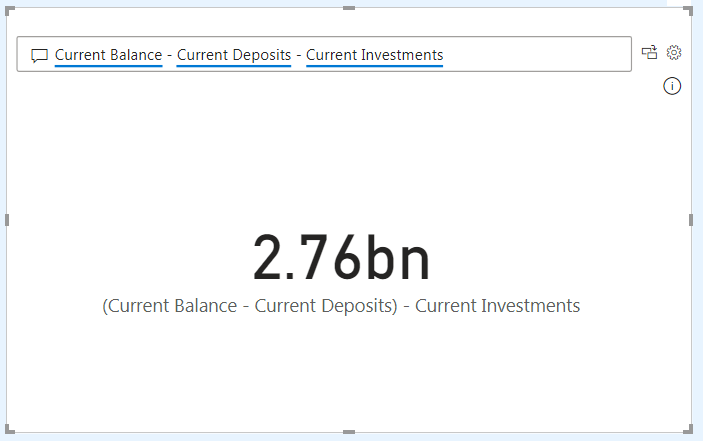Click right-middle resize handle of visual
This screenshot has width=703, height=441.
(691, 220)
